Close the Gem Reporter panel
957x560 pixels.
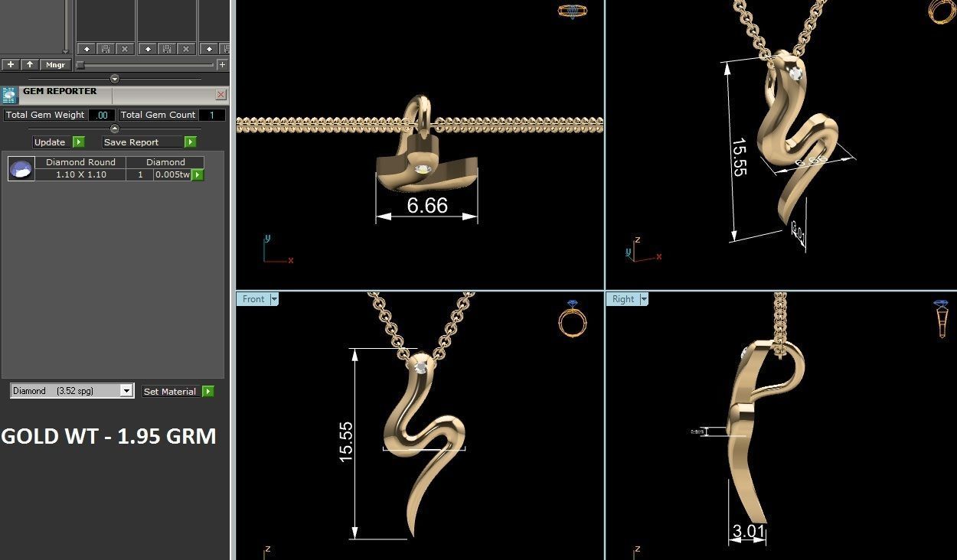tap(221, 95)
